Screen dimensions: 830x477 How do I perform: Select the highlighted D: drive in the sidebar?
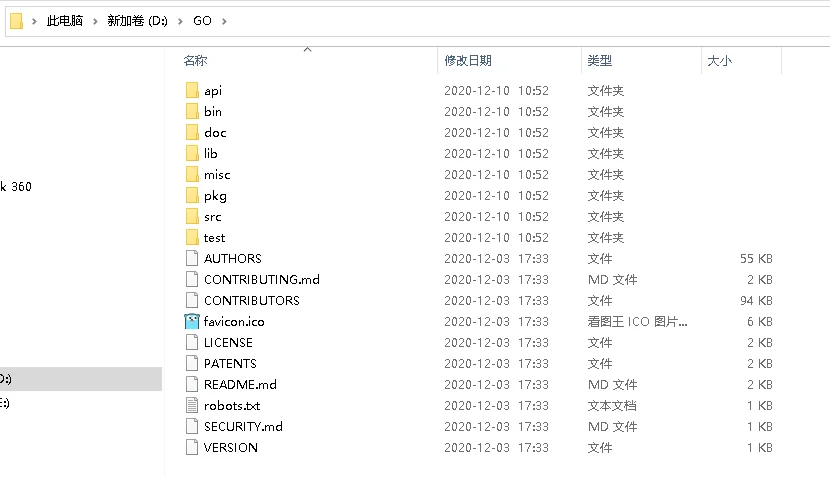tap(81, 379)
